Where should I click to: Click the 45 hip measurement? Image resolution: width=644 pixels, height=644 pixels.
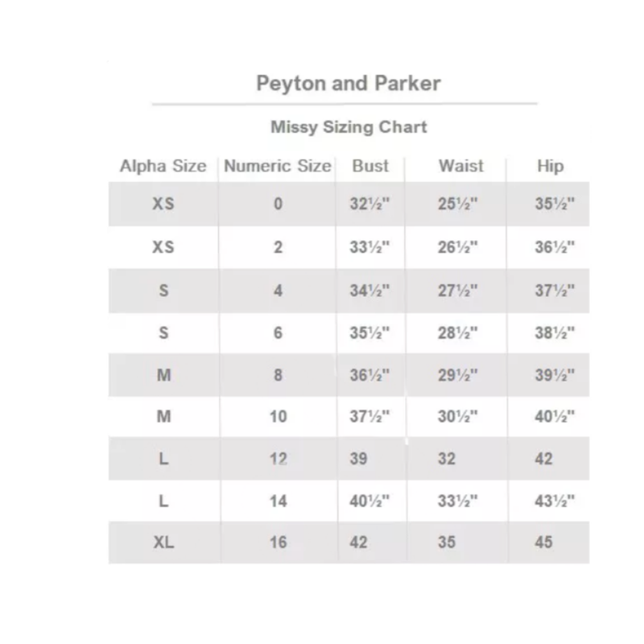point(544,543)
